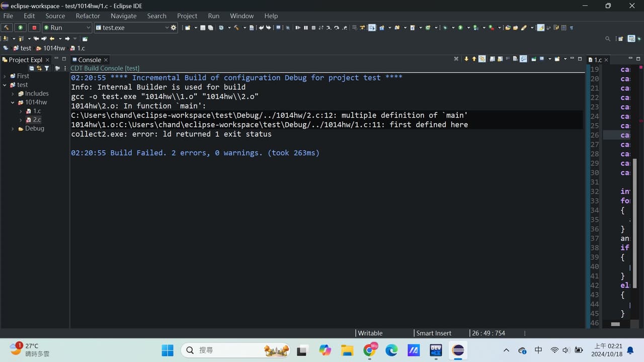Click the Project Explorer filter funnel icon
The height and width of the screenshot is (362, 644).
click(x=47, y=68)
